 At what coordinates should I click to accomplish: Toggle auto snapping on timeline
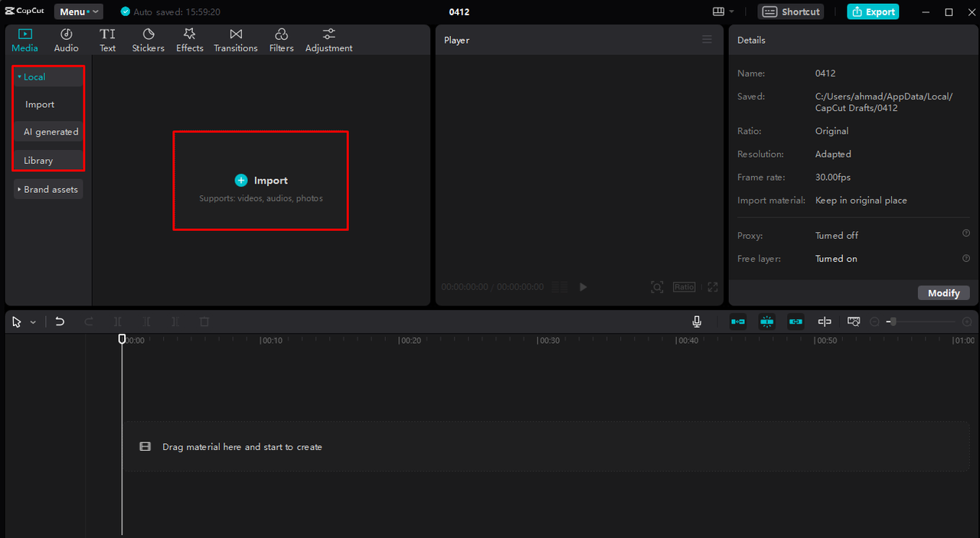pos(767,322)
